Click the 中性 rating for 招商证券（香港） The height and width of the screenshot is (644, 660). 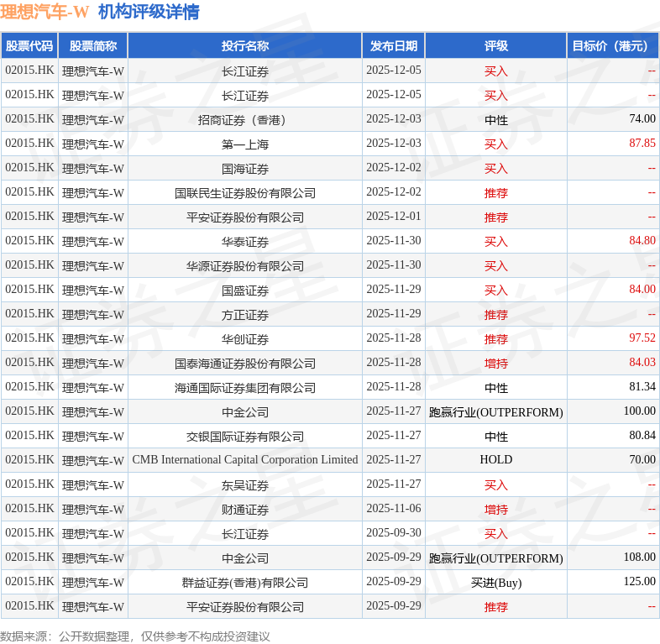(496, 120)
